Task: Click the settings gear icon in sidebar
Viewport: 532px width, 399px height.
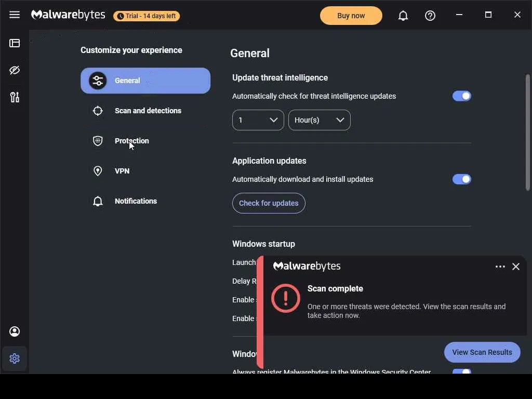Action: [15, 358]
